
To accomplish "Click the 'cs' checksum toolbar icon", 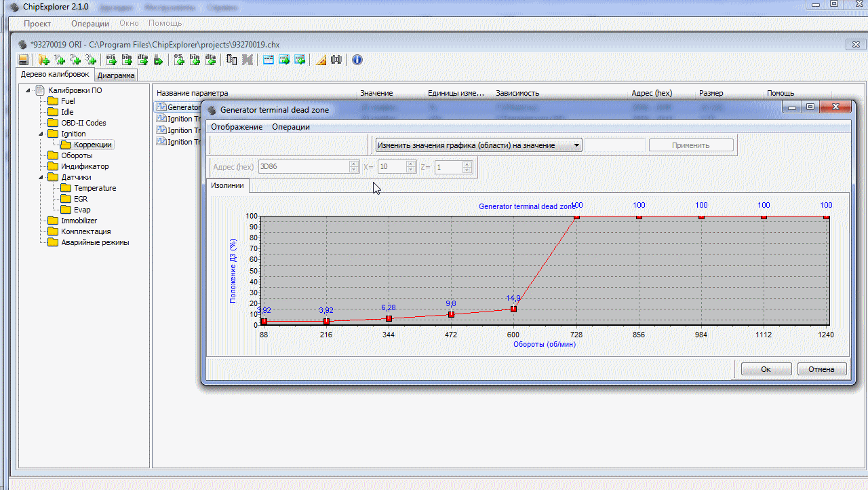I will click(x=179, y=60).
